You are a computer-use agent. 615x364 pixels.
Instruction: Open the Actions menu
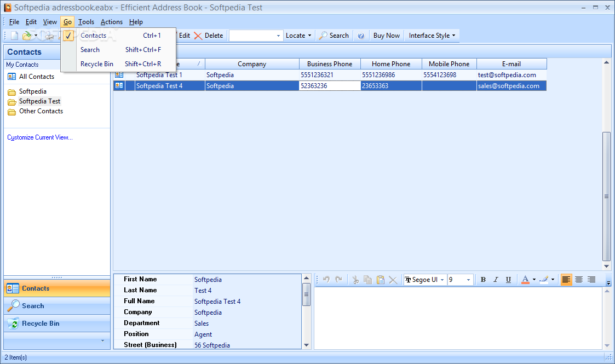pyautogui.click(x=111, y=22)
